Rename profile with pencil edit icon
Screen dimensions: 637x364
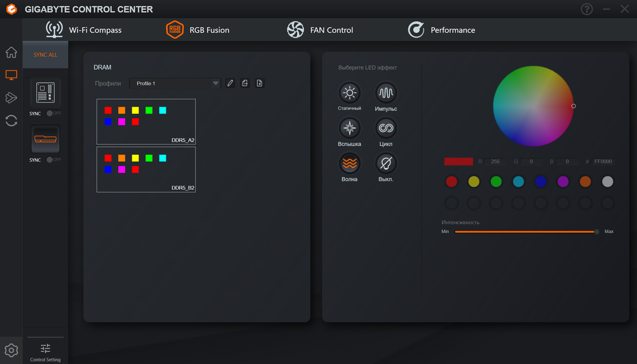231,83
